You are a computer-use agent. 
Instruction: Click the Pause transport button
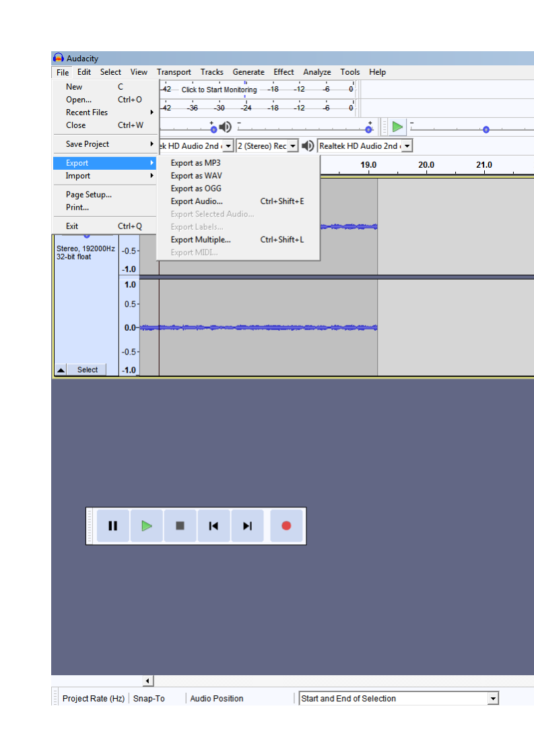112,526
